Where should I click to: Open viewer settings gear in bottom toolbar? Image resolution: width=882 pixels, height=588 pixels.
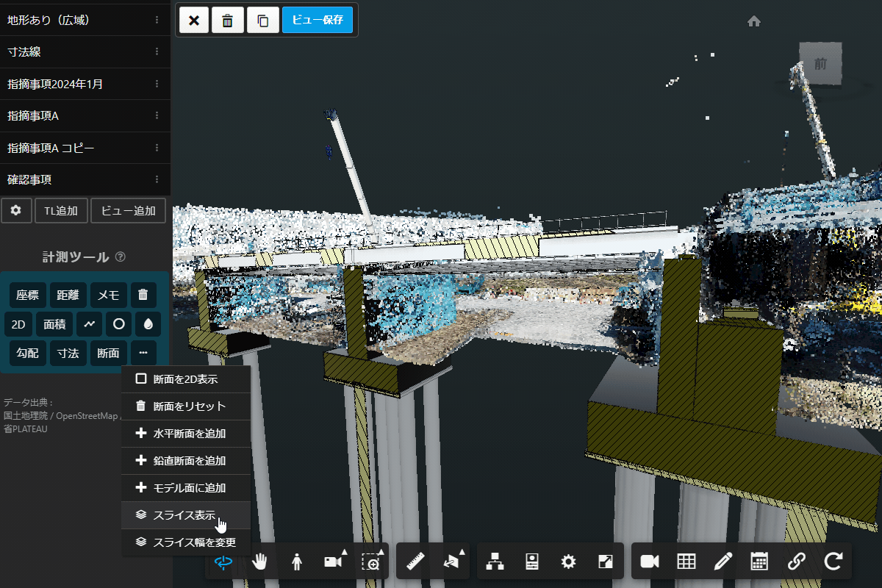click(x=568, y=562)
